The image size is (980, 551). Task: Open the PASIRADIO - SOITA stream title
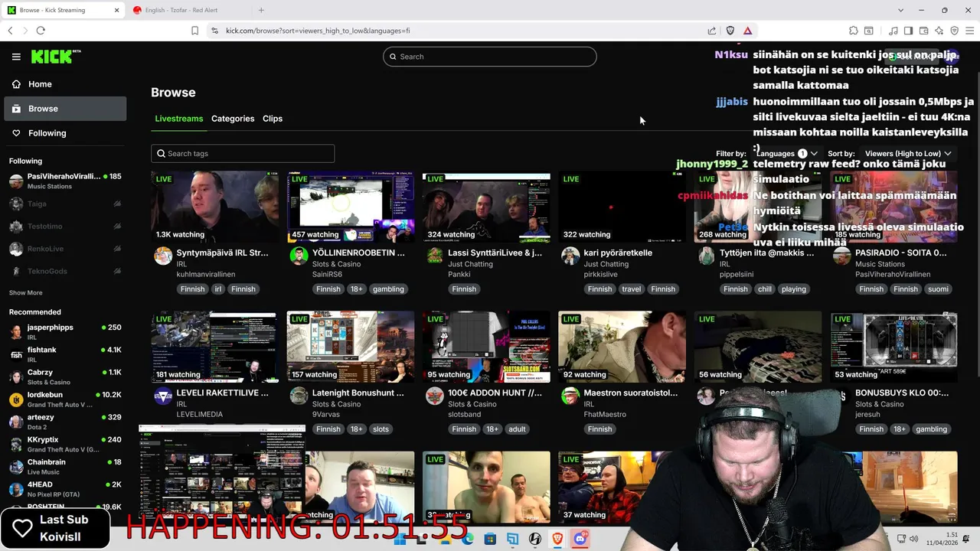(901, 253)
